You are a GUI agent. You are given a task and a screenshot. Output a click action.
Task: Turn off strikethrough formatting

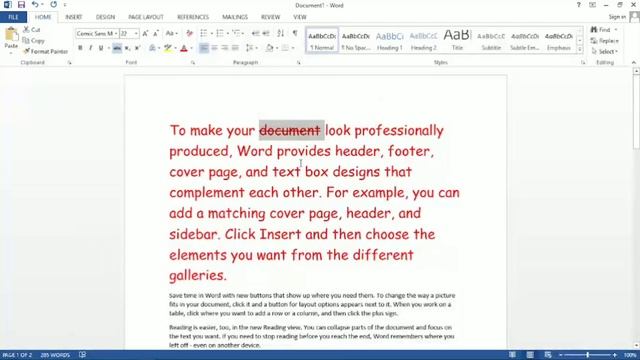coord(117,48)
